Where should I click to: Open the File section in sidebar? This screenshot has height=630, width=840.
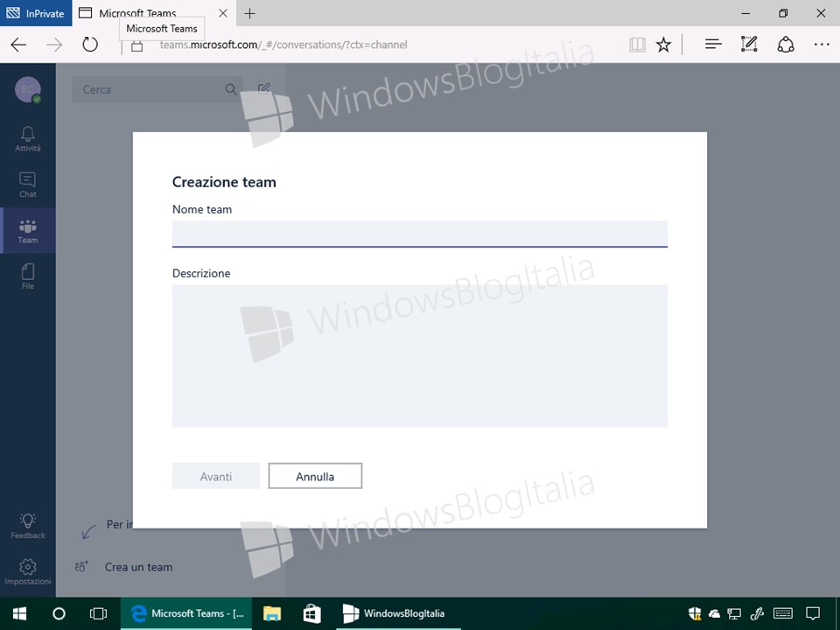click(28, 276)
